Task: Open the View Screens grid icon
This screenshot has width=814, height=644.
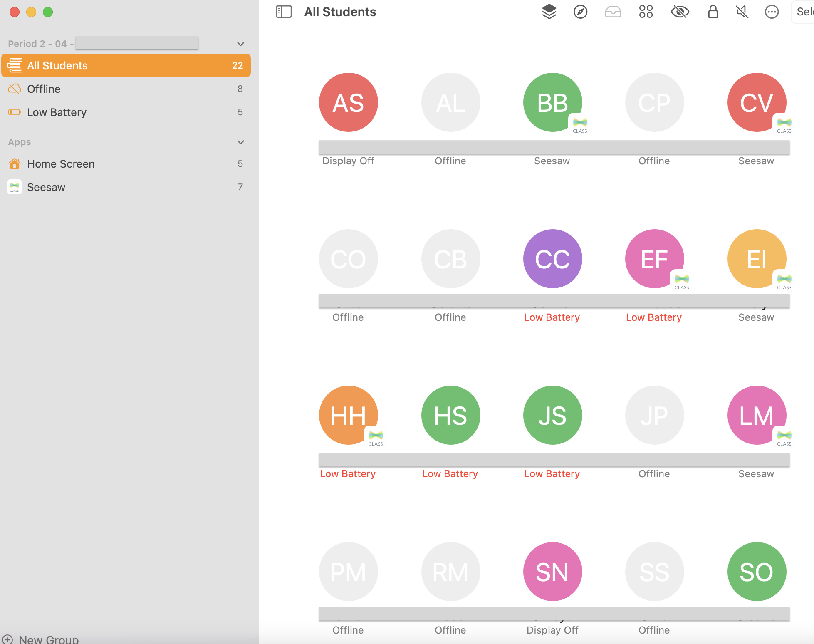Action: pos(646,12)
